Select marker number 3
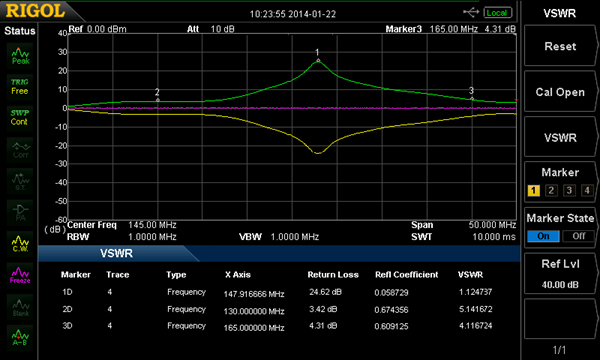 coord(569,190)
